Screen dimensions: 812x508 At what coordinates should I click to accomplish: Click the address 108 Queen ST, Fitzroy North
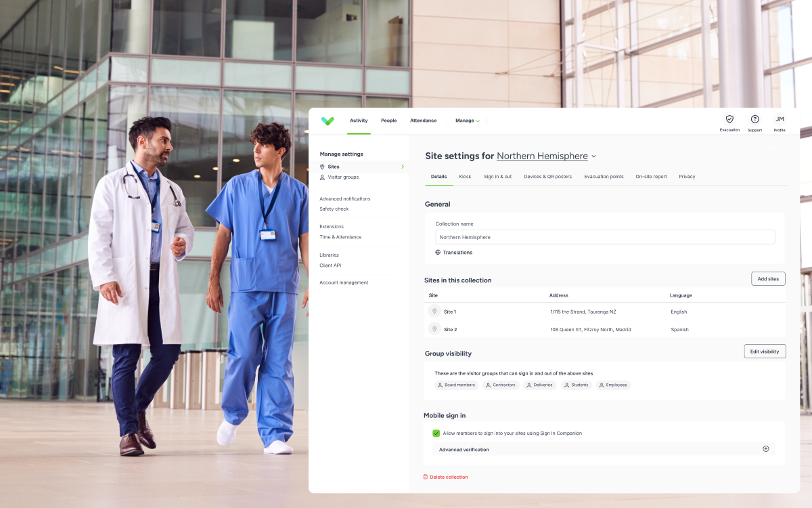591,329
